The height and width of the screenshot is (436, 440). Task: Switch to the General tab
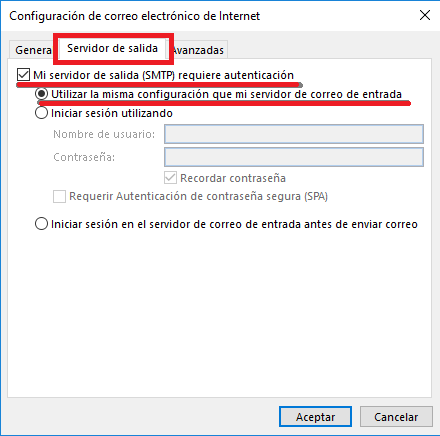pyautogui.click(x=32, y=50)
